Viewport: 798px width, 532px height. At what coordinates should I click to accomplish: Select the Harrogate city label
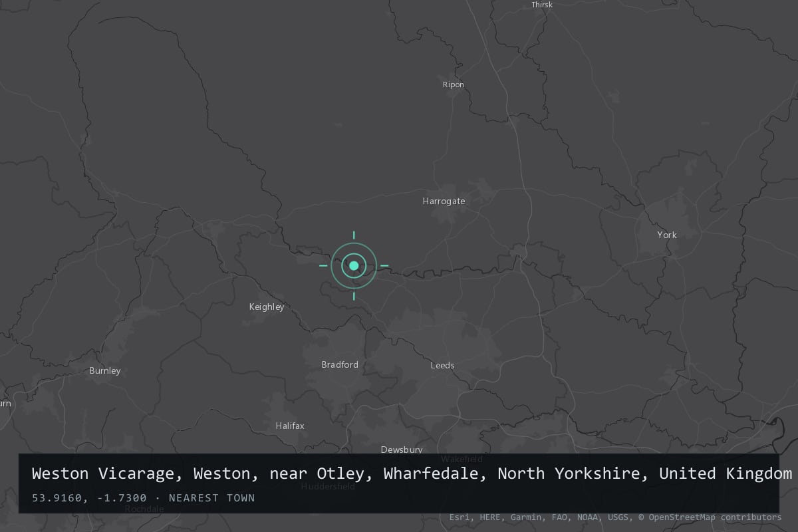444,201
